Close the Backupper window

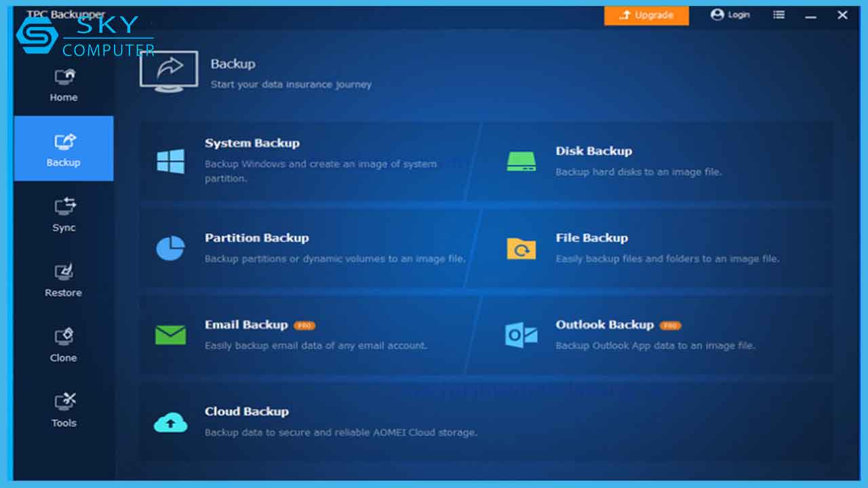[x=842, y=15]
